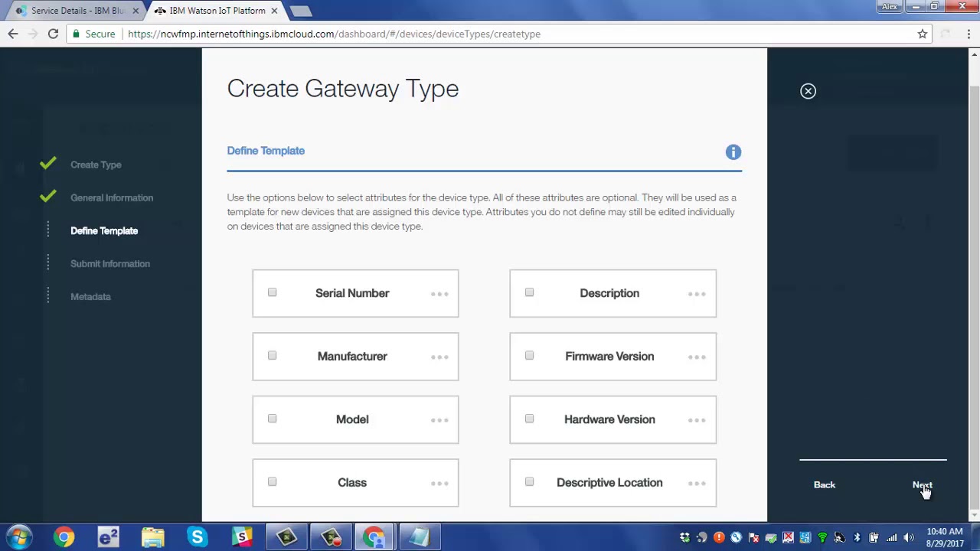This screenshot has height=551, width=980.
Task: Close the Service Details browser tab
Action: coord(136,11)
